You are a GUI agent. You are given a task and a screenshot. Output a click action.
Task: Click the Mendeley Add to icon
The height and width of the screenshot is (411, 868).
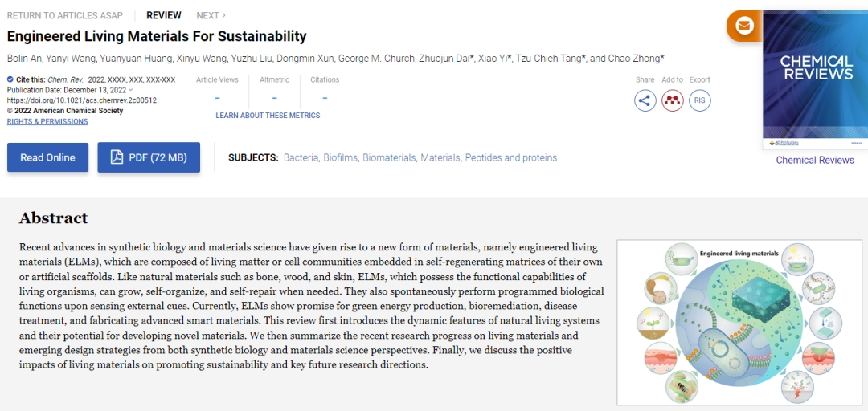672,100
